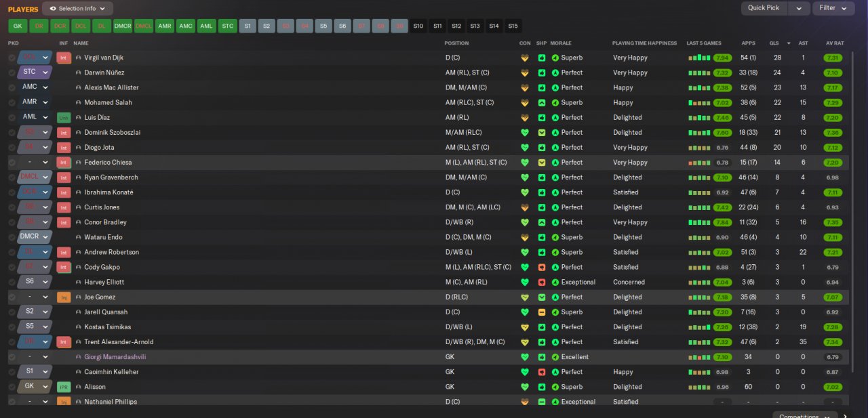Open the Filter dropdown
Viewport: 868px width, 418px height.
pyautogui.click(x=833, y=8)
